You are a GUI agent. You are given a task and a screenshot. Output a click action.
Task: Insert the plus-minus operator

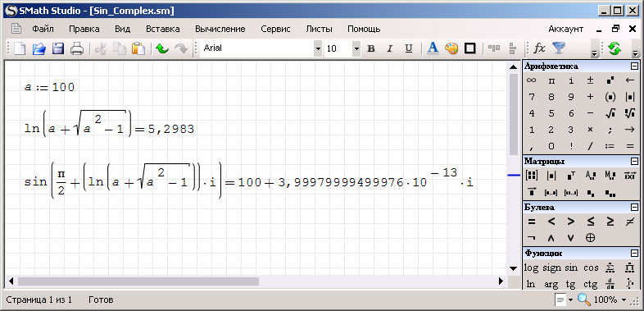[x=590, y=80]
